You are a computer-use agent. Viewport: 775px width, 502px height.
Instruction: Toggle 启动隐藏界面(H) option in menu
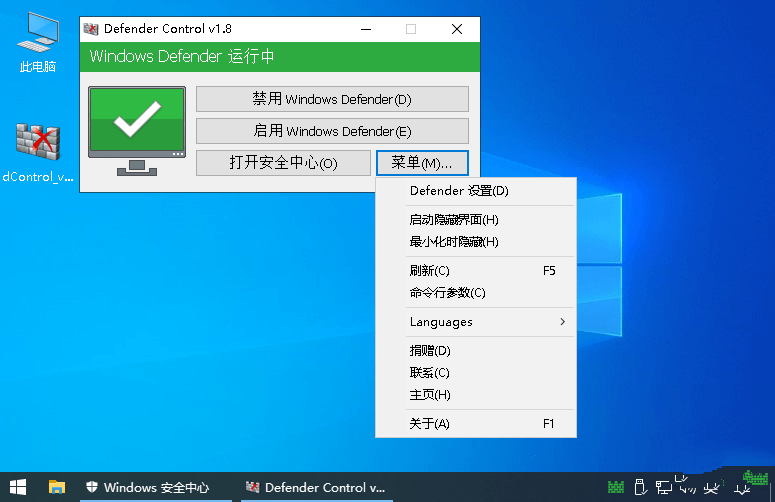453,220
